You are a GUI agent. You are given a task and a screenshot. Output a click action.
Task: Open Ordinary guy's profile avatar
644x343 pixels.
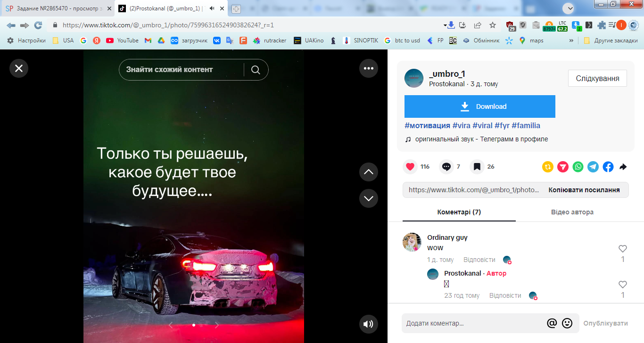pyautogui.click(x=412, y=242)
